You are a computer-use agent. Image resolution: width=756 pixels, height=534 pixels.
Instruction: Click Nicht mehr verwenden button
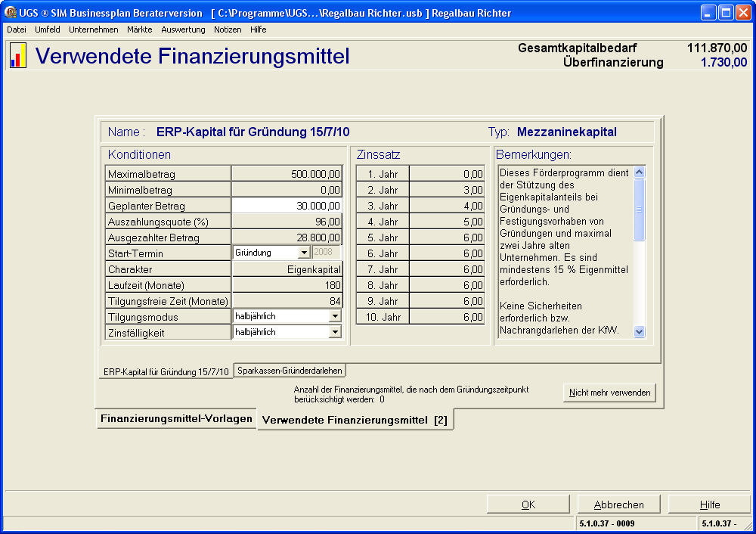coord(609,392)
